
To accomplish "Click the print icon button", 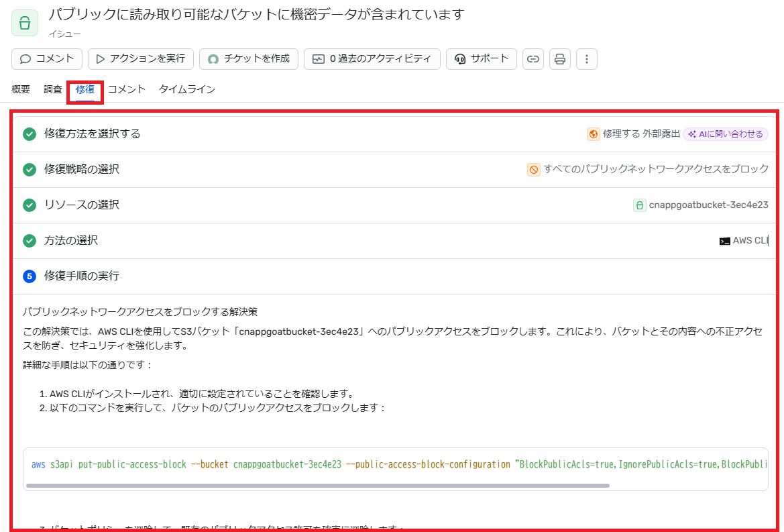I will click(560, 59).
